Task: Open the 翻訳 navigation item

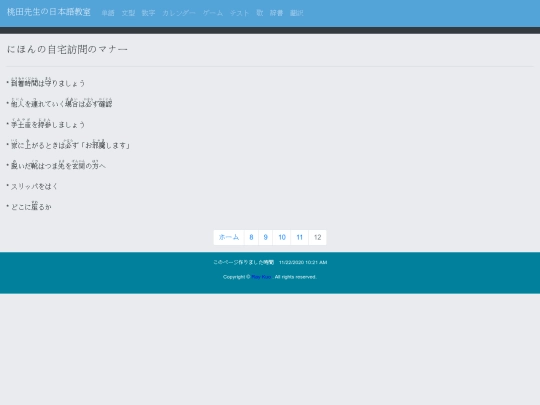Action: 297,13
